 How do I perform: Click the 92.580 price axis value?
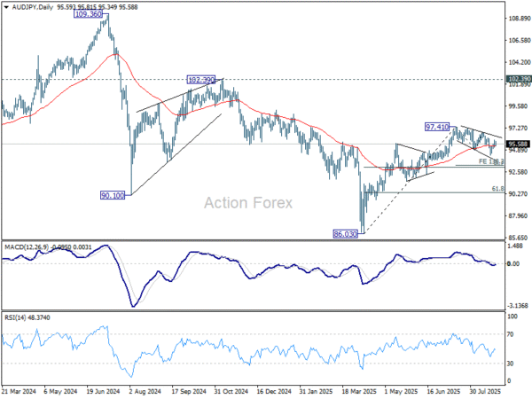tap(518, 172)
